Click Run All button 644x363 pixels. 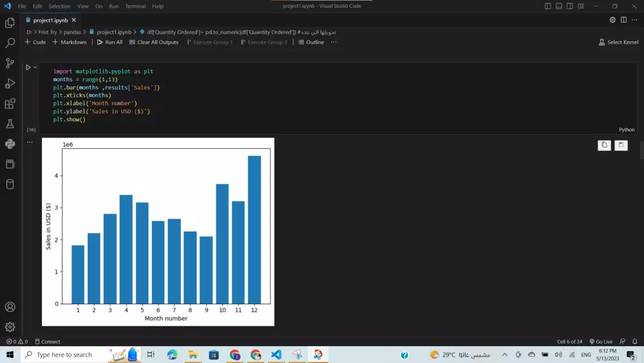pos(109,42)
